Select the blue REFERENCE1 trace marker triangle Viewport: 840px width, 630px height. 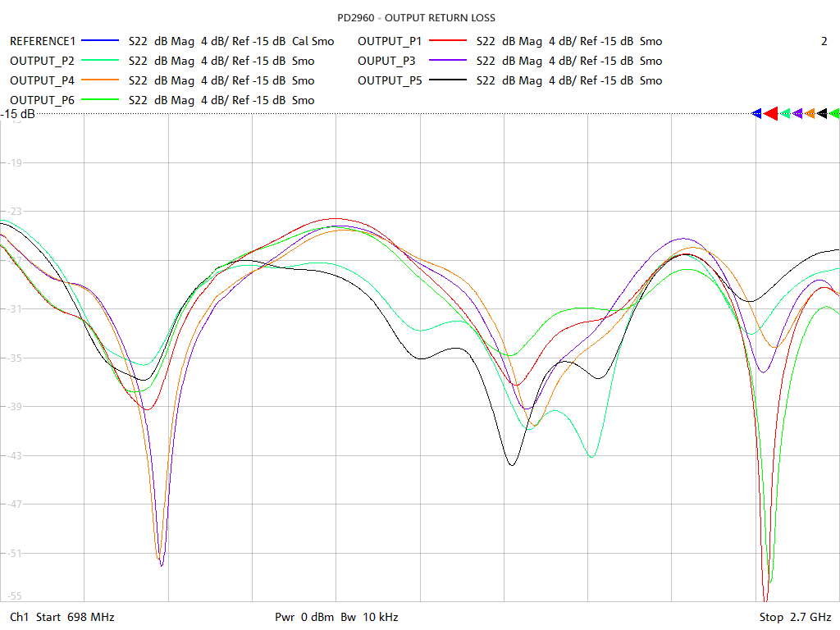(x=757, y=113)
